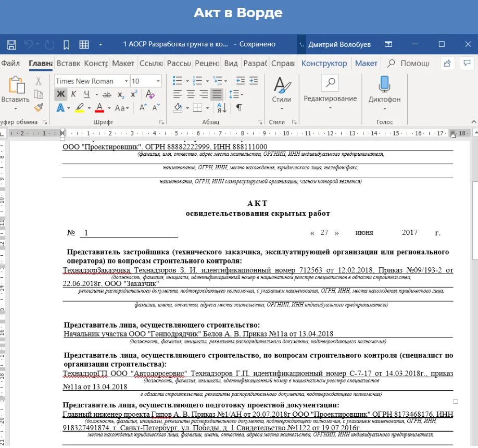Collapse the ribbon with chevron arrow
The image size is (478, 448).
click(474, 122)
